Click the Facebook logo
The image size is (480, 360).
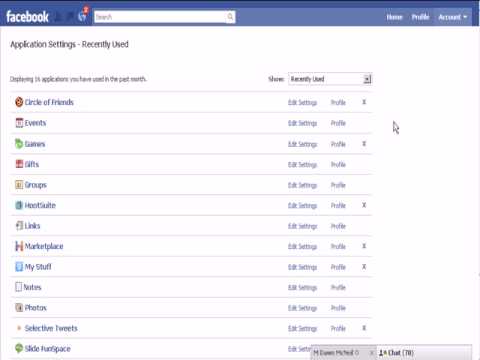27,17
